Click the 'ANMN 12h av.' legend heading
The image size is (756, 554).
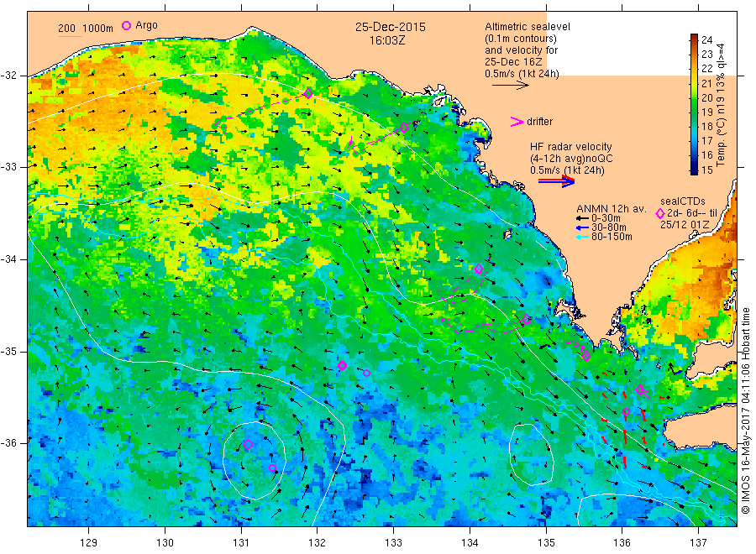coord(612,209)
